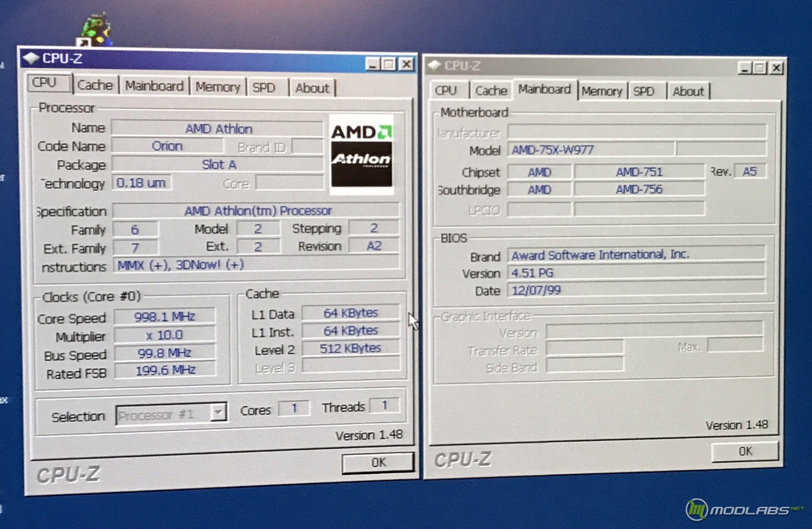
Task: Click the Level 2 value 512 KBytes
Action: 351,348
